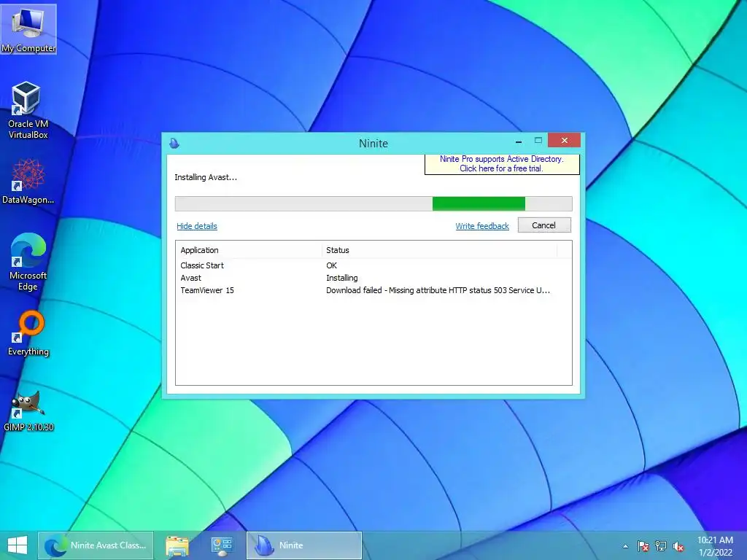The image size is (747, 560).
Task: Click the Hide details link
Action: (197, 226)
